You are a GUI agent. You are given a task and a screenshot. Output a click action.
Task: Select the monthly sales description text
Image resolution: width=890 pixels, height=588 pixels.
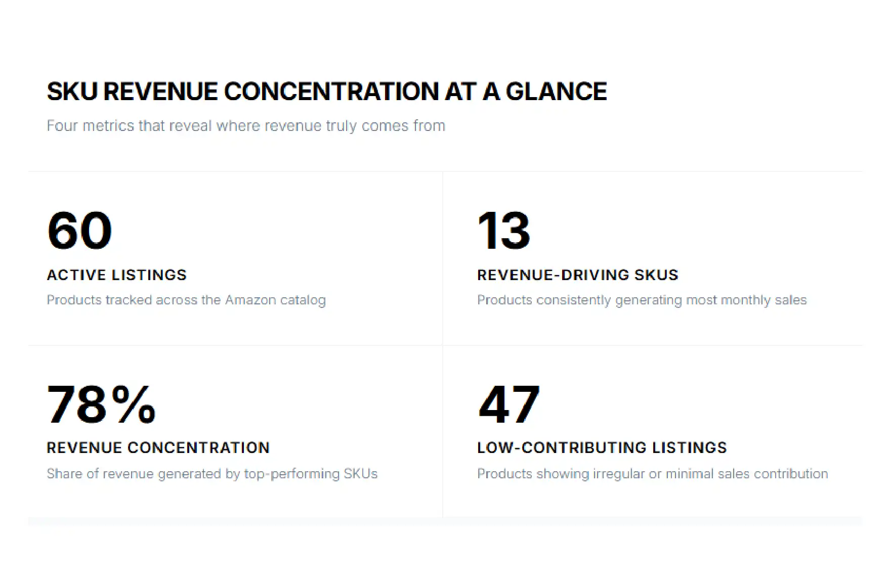[642, 300]
